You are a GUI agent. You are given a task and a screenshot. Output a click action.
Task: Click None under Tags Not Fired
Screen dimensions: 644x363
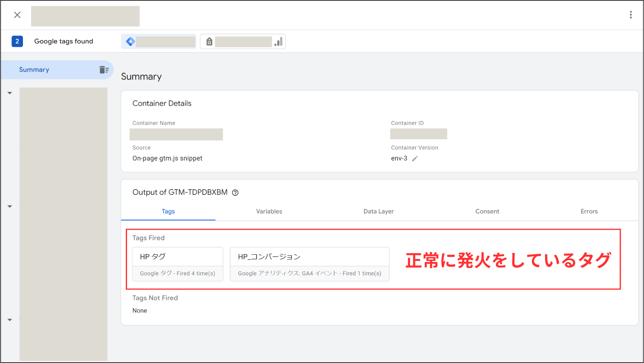pyautogui.click(x=140, y=310)
